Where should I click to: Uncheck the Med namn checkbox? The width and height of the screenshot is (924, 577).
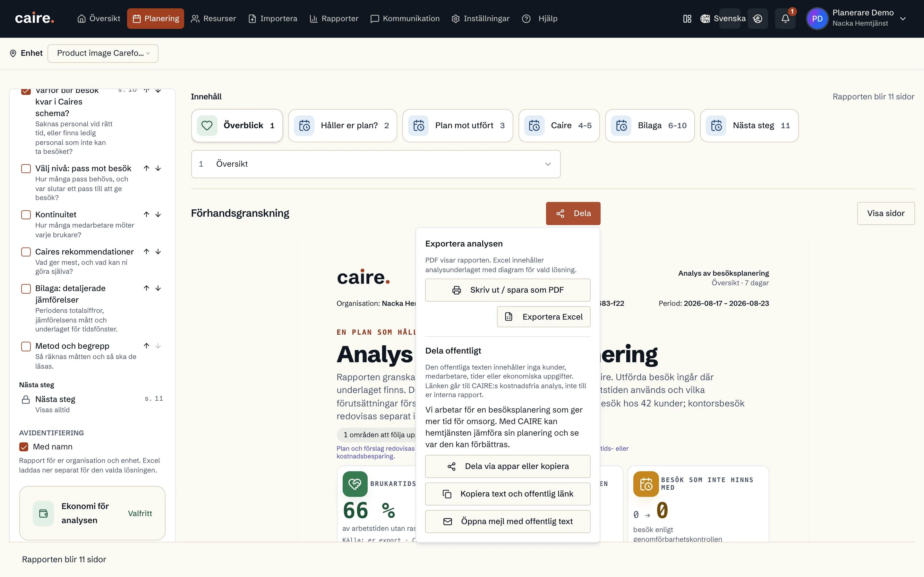pyautogui.click(x=24, y=447)
